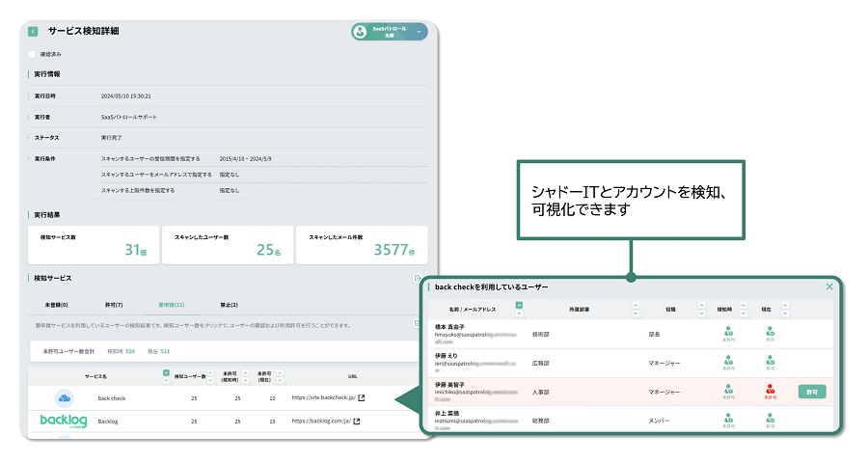Open the https://backlog.com/ja/ URL link
Viewport: 868px width, 463px height.
coord(321,421)
